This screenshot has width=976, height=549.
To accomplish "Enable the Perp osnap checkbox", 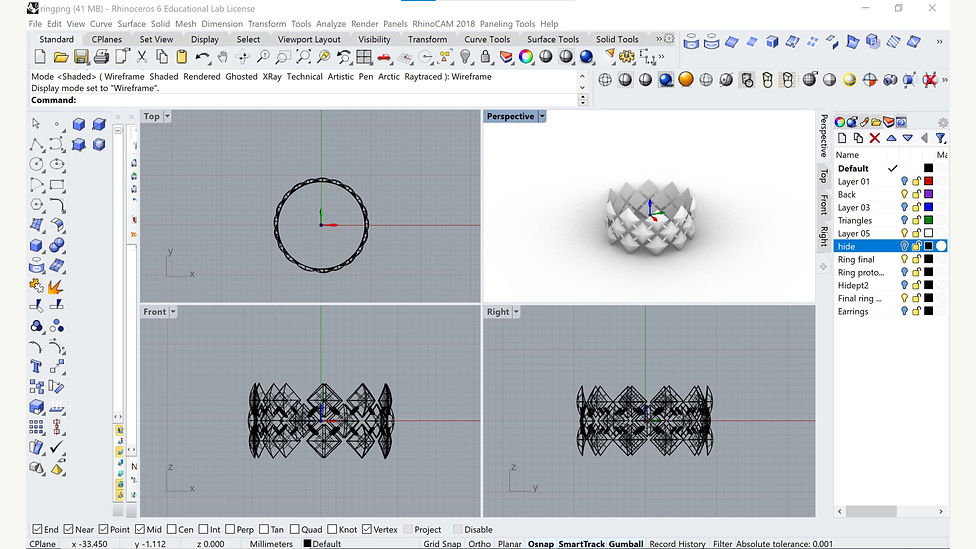I will click(230, 529).
